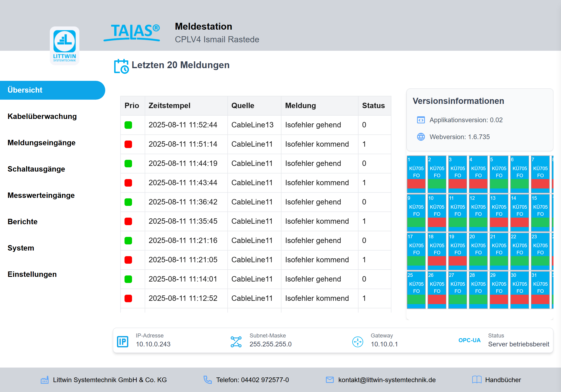Open the Kabelüberwachung menu item
The width and height of the screenshot is (561, 392).
(x=42, y=116)
